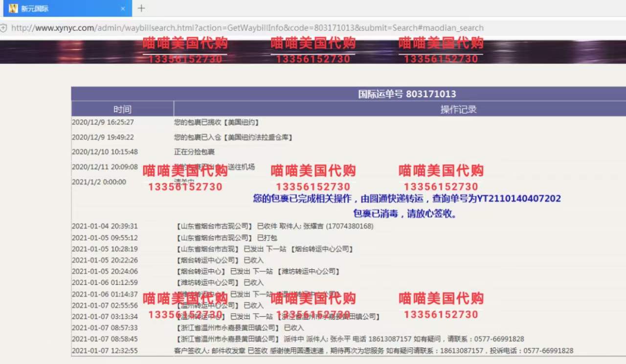
Task: Select timestamp 2021-01-06 01:12:59
Action: 105,282
